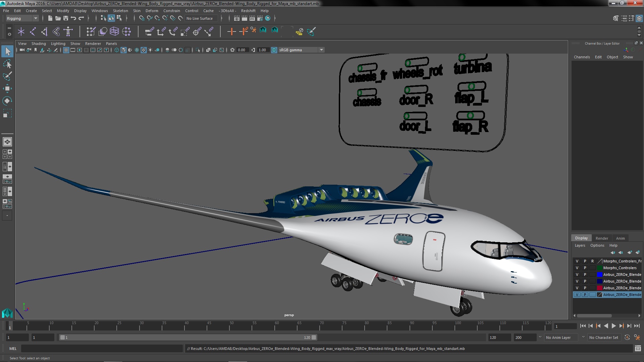Click the Create Lattice shelf icon
The width and height of the screenshot is (644, 362).
pos(114,32)
